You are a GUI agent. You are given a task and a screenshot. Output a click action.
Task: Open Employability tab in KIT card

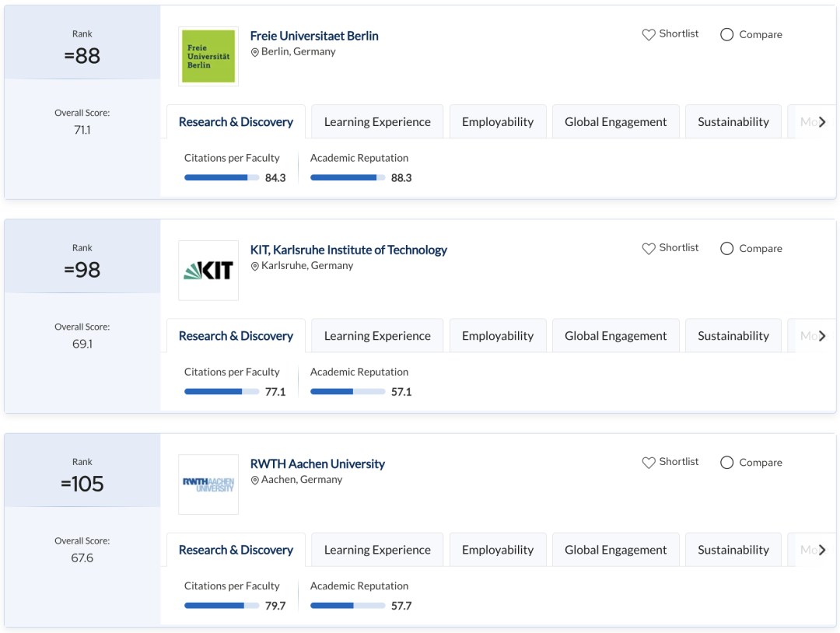(x=498, y=336)
